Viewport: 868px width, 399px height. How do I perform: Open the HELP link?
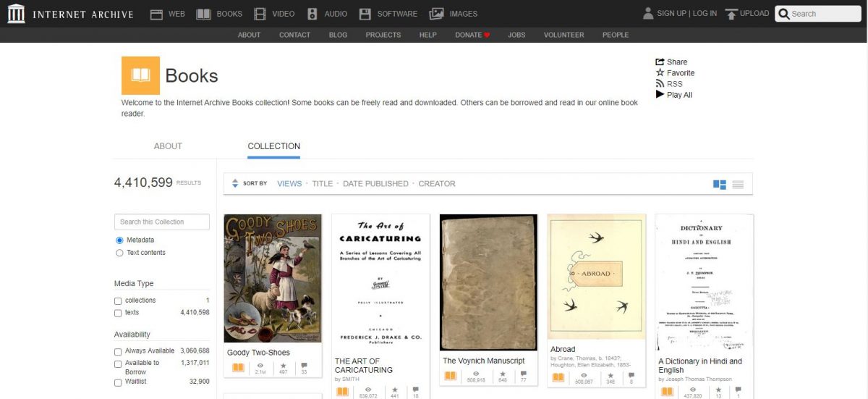(x=427, y=35)
